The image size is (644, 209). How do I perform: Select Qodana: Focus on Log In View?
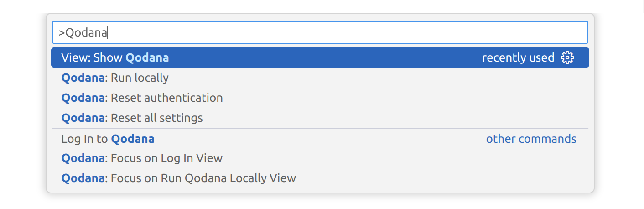[x=142, y=158]
